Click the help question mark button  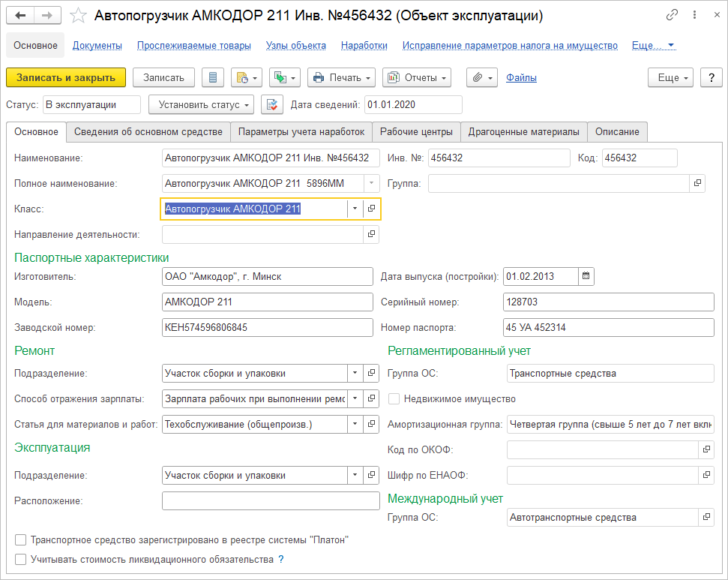[712, 77]
